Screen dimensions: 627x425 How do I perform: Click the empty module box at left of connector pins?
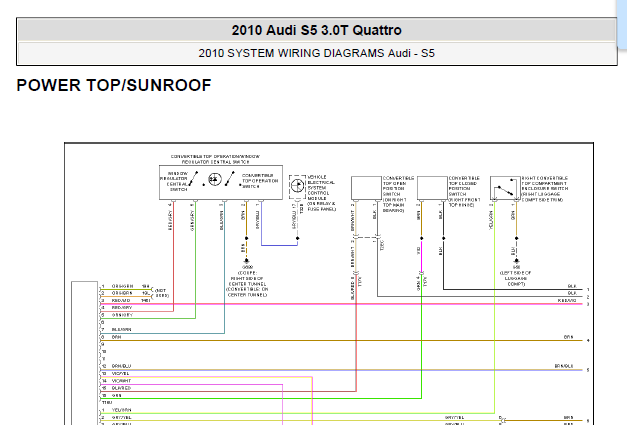pyautogui.click(x=84, y=353)
